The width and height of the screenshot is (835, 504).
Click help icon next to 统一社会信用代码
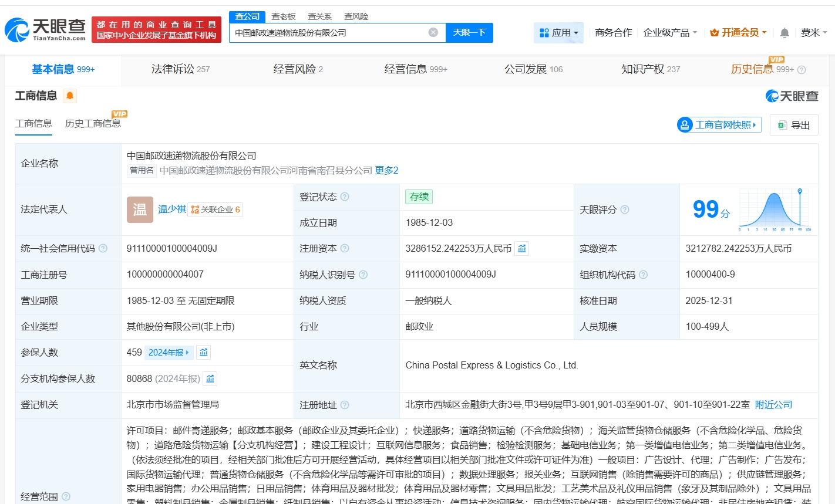[x=103, y=248]
